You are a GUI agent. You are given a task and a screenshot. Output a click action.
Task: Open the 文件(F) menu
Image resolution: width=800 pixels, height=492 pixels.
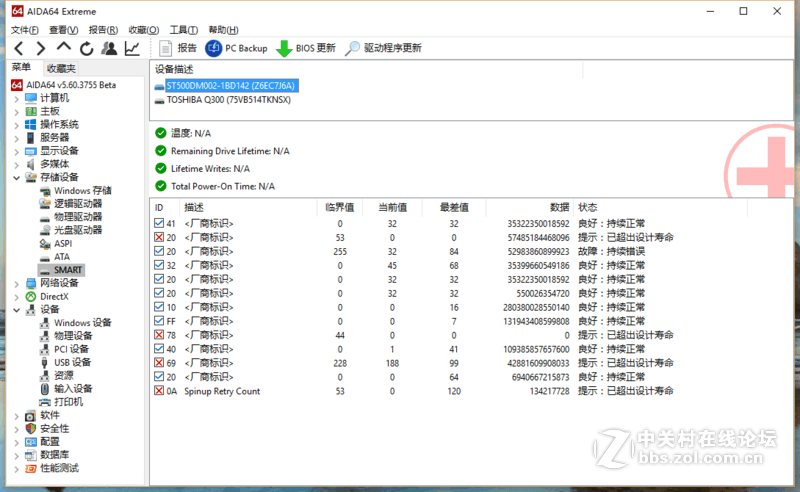[24, 30]
